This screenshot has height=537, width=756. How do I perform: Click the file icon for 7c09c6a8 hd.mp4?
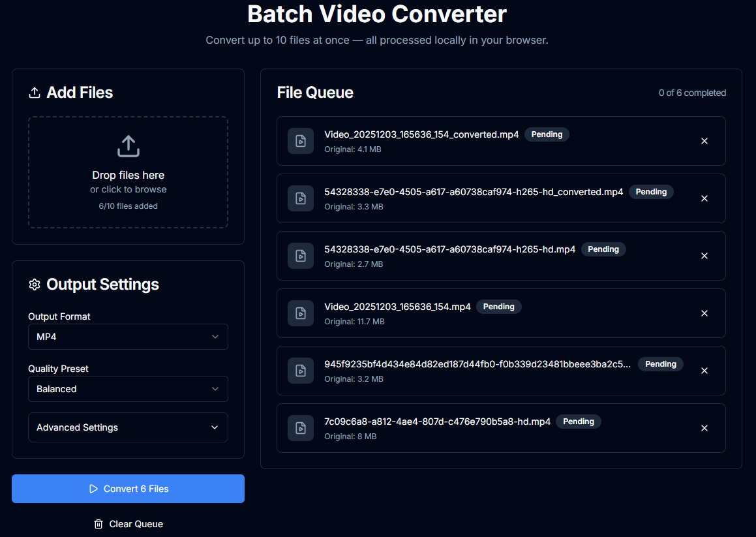coord(301,428)
